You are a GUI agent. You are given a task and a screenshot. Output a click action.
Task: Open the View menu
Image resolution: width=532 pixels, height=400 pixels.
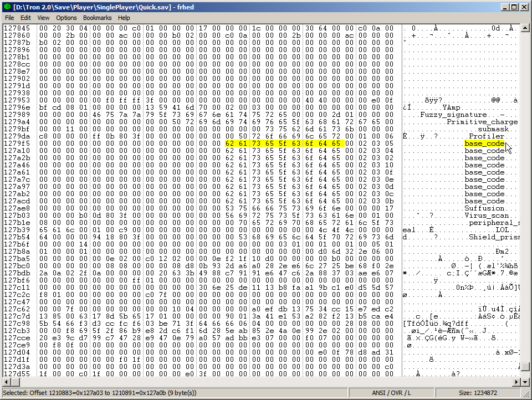pos(43,18)
